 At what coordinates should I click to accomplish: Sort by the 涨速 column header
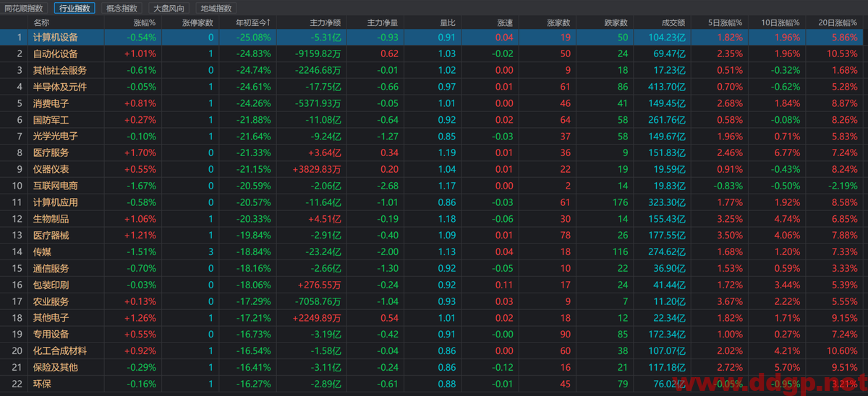coord(506,22)
